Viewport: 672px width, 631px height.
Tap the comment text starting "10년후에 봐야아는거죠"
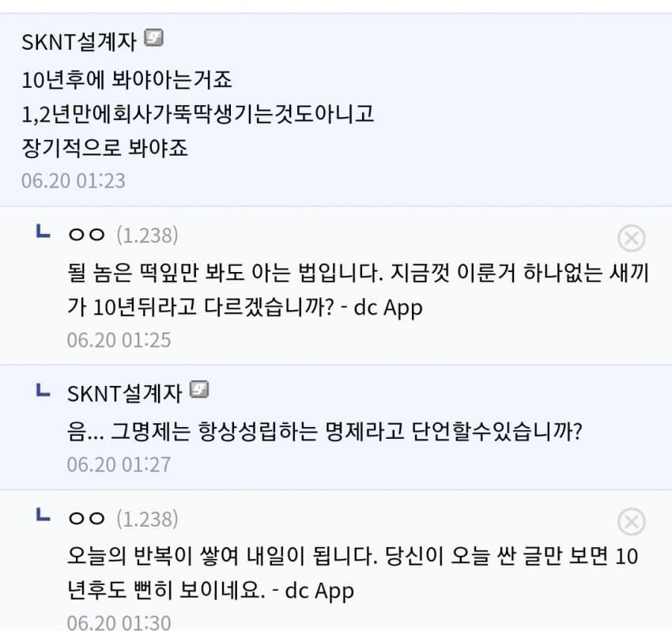[126, 80]
